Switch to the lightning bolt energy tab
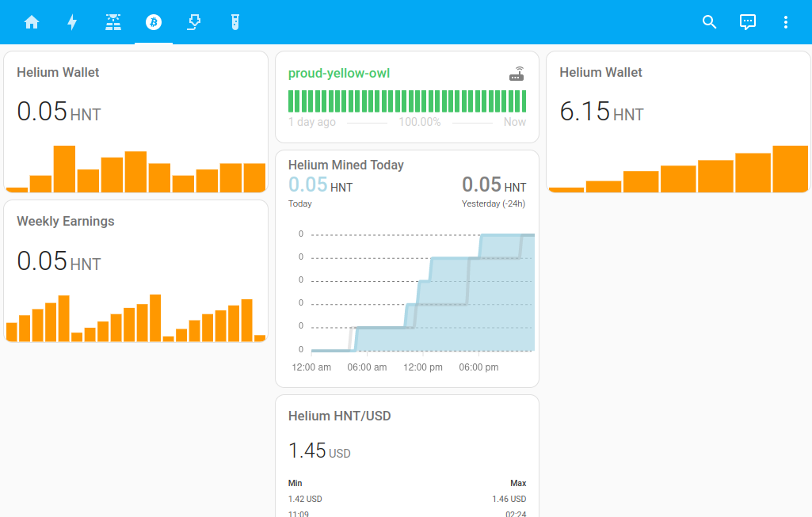Image resolution: width=812 pixels, height=517 pixels. coord(72,22)
